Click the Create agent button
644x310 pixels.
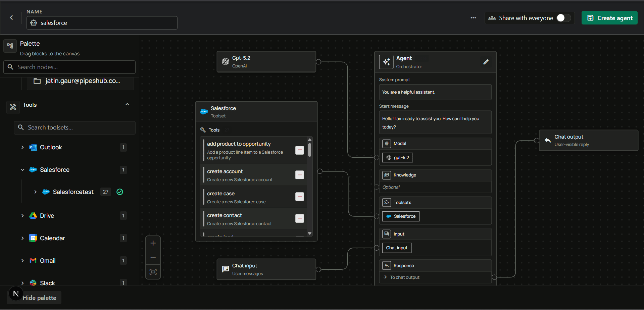609,18
